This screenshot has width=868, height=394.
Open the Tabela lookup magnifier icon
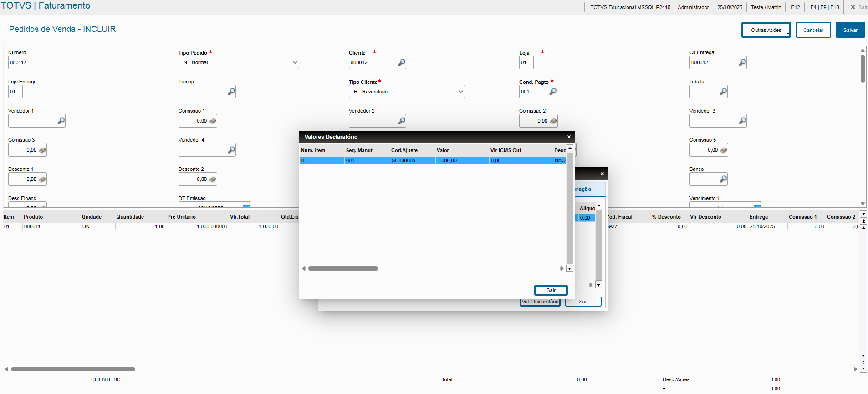point(723,92)
